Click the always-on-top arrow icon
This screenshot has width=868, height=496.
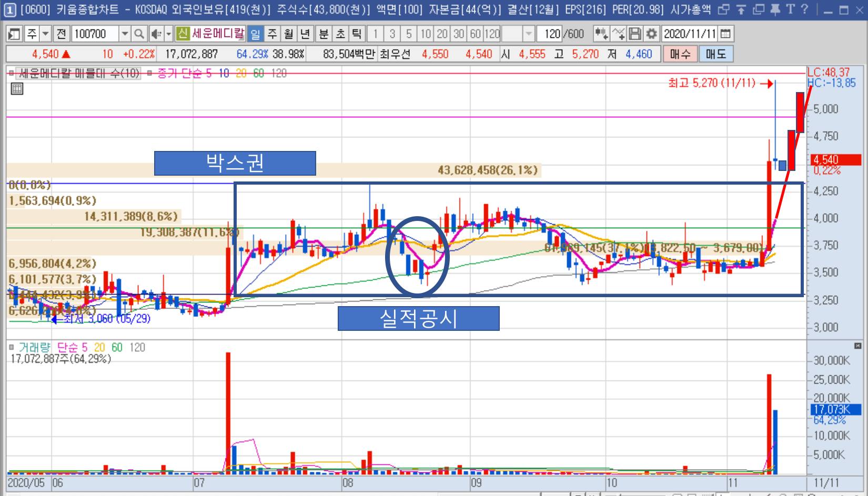[741, 9]
